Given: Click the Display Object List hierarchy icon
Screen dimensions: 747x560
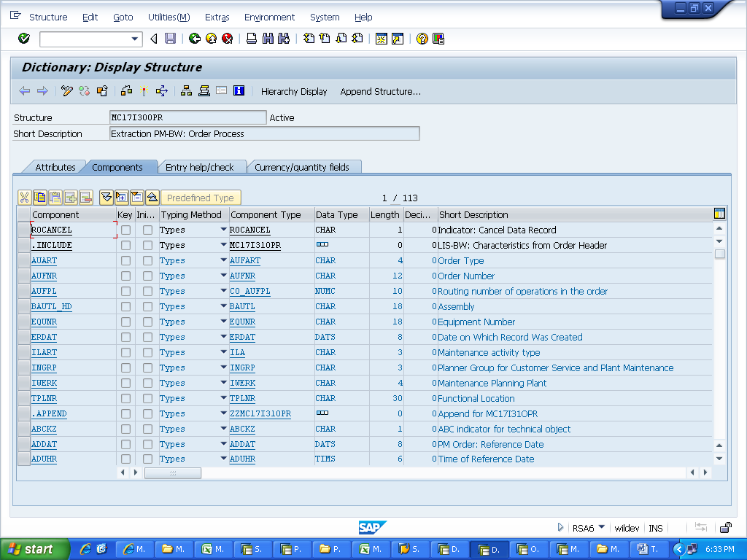Looking at the screenshot, I should click(186, 91).
